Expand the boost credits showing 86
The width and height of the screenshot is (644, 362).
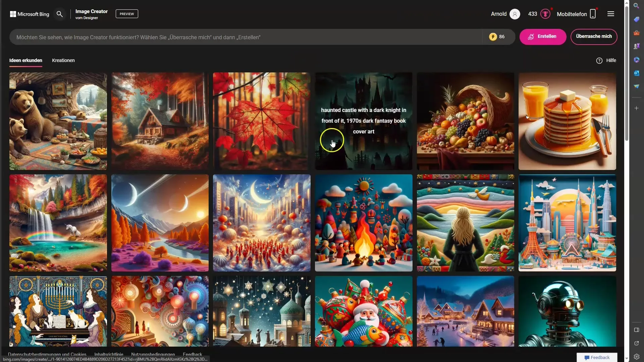499,36
